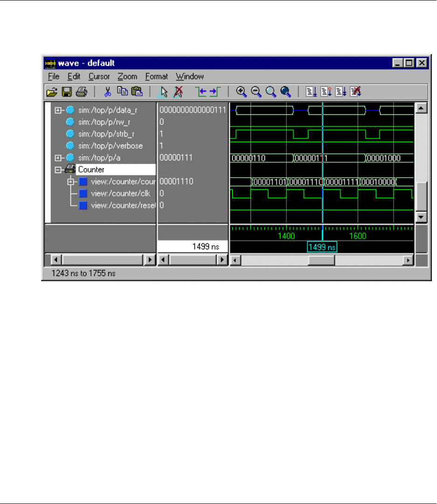Open the Edit menu
This screenshot has width=437, height=504.
coord(74,76)
